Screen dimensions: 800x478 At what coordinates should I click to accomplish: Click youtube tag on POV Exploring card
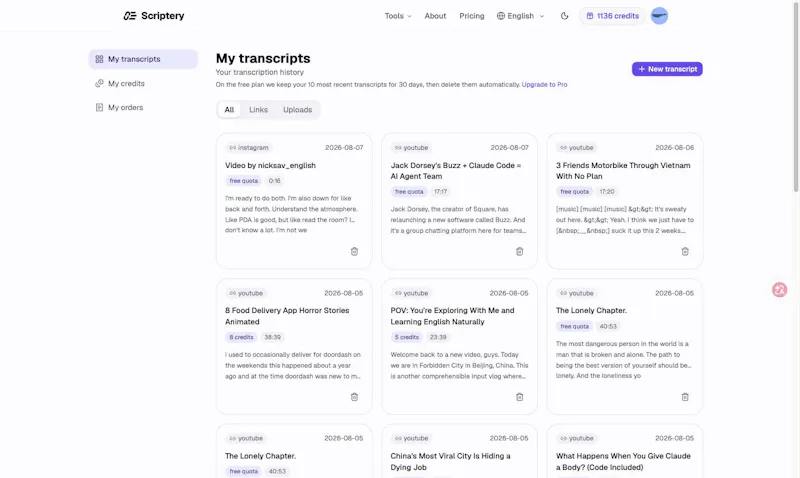[411, 293]
